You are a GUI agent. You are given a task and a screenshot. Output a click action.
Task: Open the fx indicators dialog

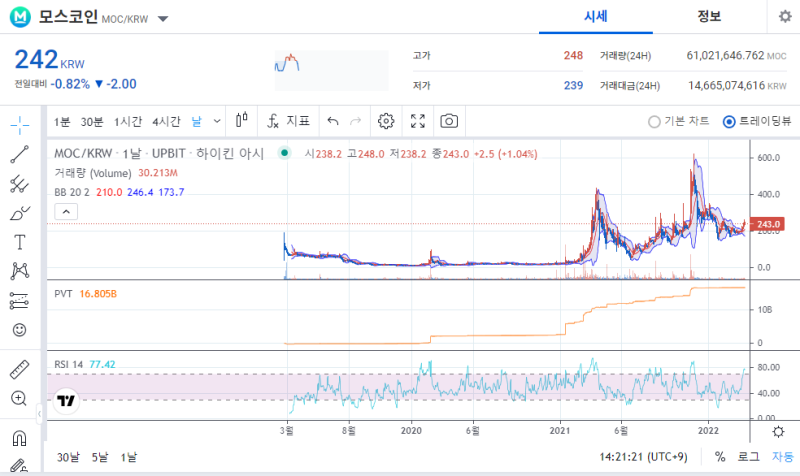coord(273,121)
